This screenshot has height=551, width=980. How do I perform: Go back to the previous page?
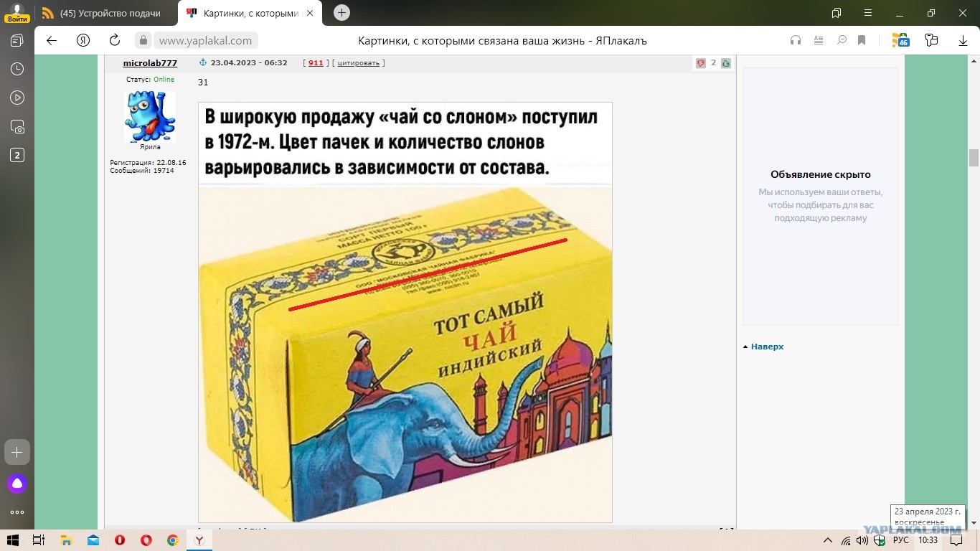pyautogui.click(x=52, y=40)
